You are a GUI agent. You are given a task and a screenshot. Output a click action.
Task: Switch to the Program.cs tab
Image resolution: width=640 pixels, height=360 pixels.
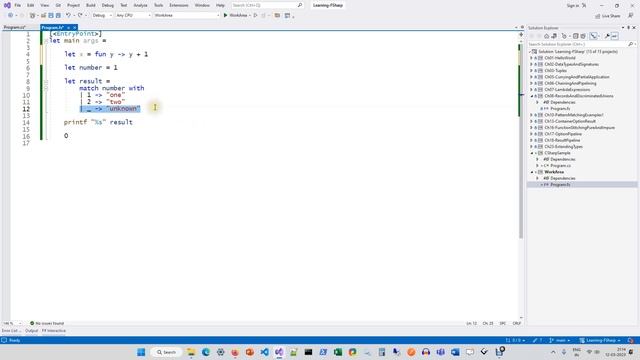[x=14, y=27]
